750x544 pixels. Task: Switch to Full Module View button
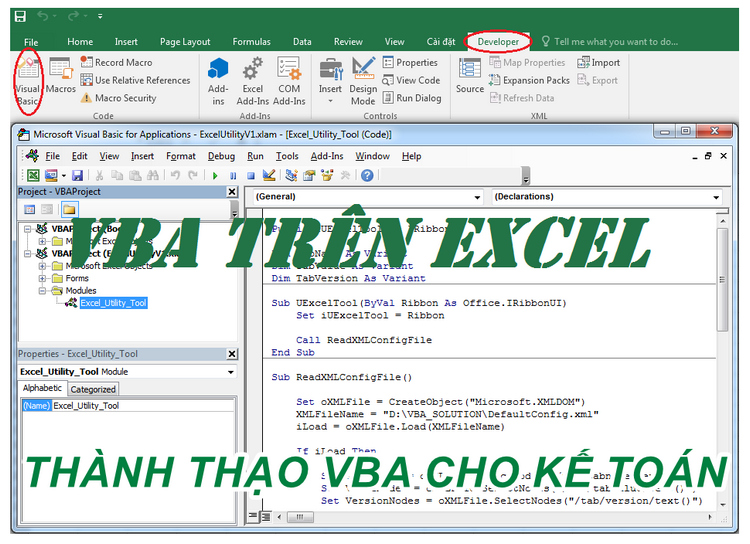[266, 516]
